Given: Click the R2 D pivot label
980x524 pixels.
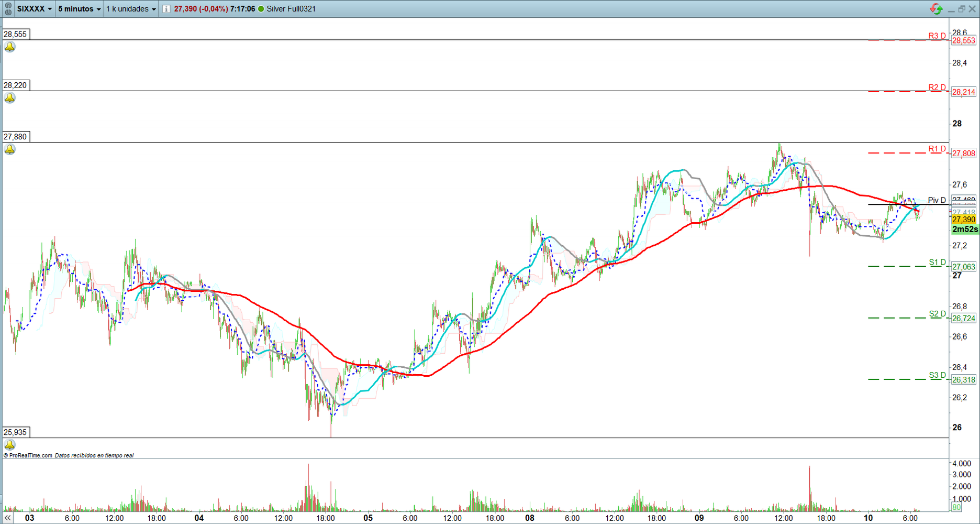Looking at the screenshot, I should 937,87.
